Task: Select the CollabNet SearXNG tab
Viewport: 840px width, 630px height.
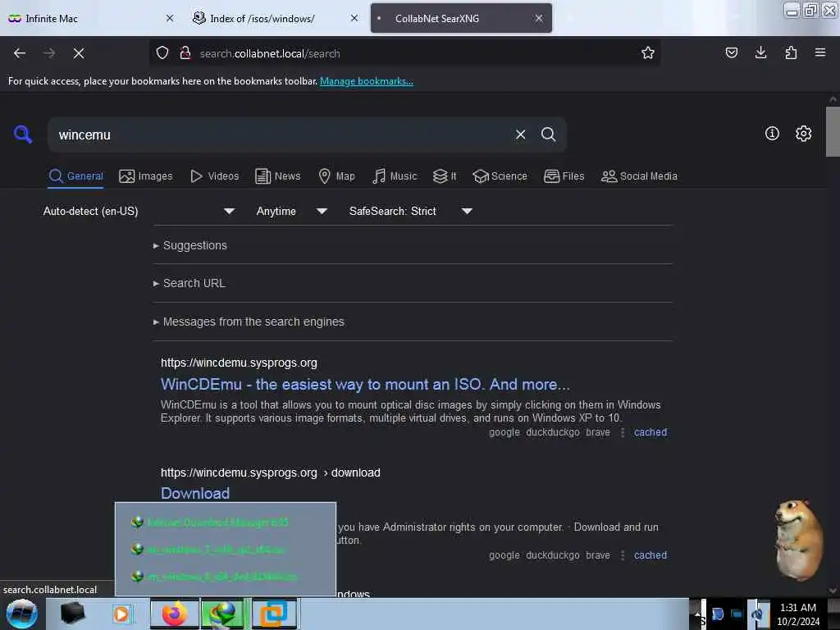Action: click(461, 18)
